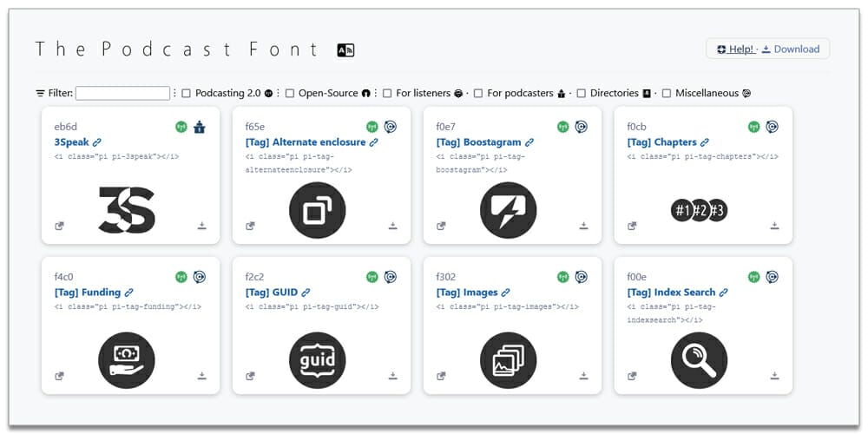This screenshot has width=868, height=434.
Task: Click the Funding money-hand glyph preview
Action: 127,360
